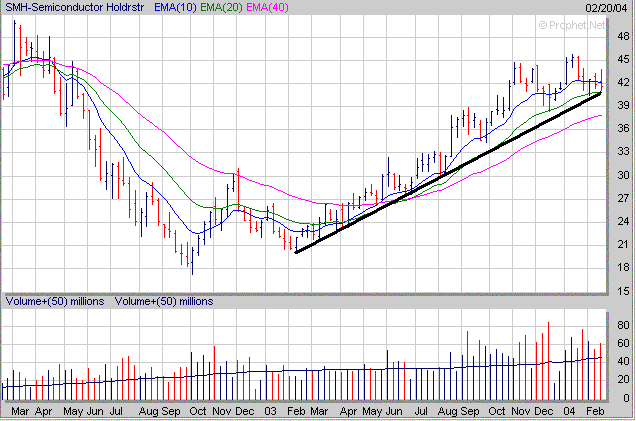Click the 03 year label on time axis

(x=271, y=411)
